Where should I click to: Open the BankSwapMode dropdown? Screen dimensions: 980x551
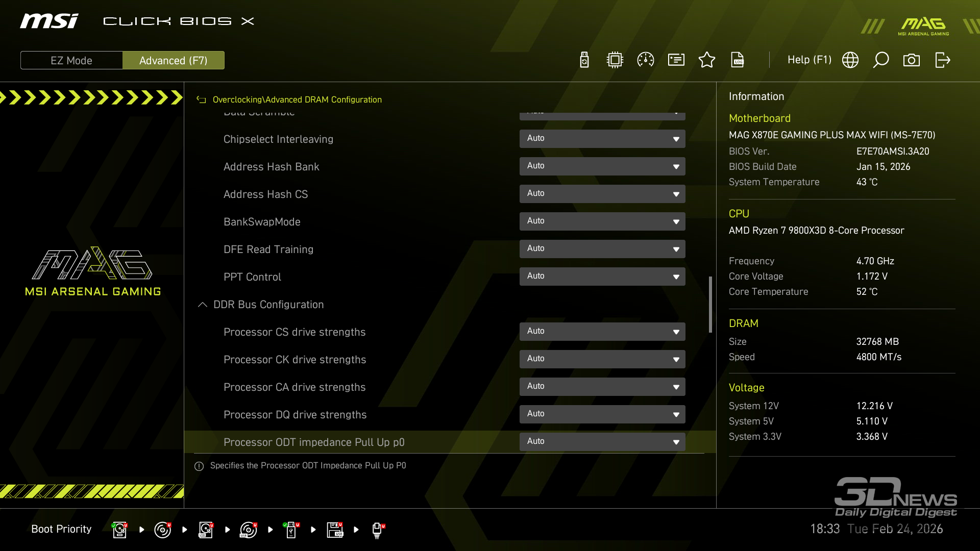click(x=602, y=221)
